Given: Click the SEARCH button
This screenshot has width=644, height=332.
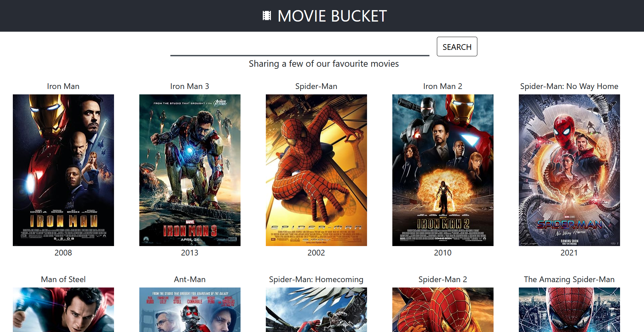Looking at the screenshot, I should 457,47.
